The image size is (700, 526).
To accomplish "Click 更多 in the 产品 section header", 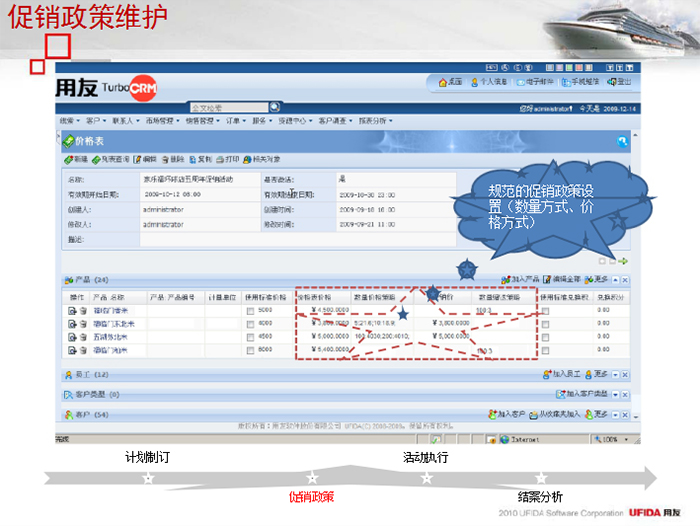I will (596, 280).
